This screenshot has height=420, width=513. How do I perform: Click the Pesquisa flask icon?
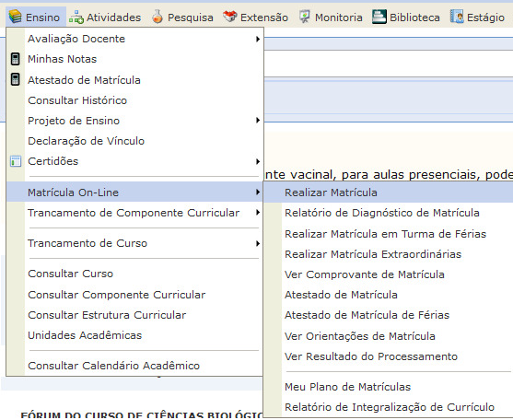pos(157,17)
